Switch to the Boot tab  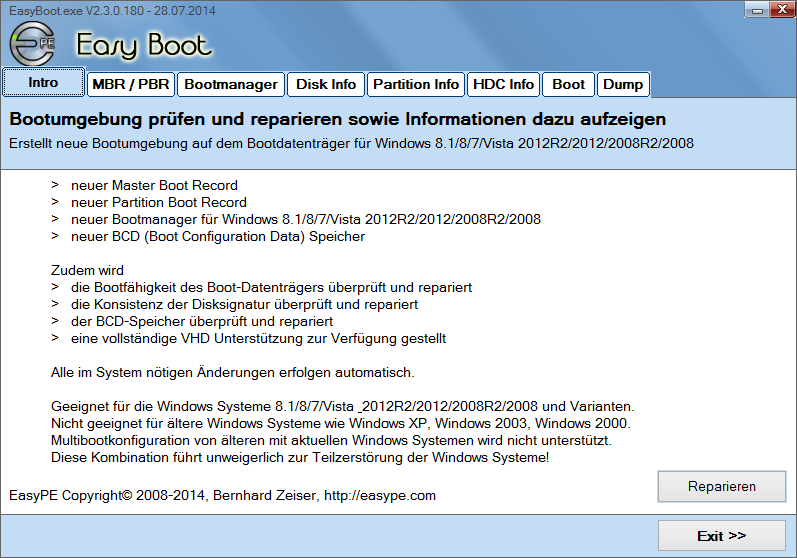point(569,84)
